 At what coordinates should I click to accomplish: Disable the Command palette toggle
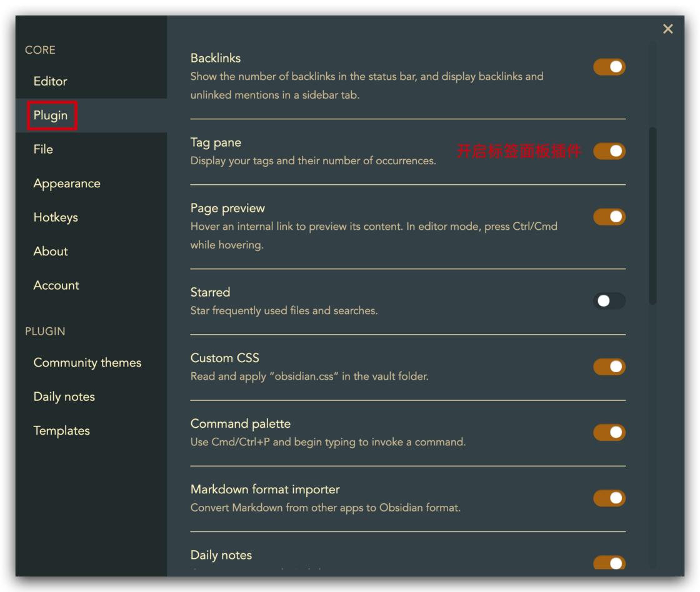click(x=609, y=432)
